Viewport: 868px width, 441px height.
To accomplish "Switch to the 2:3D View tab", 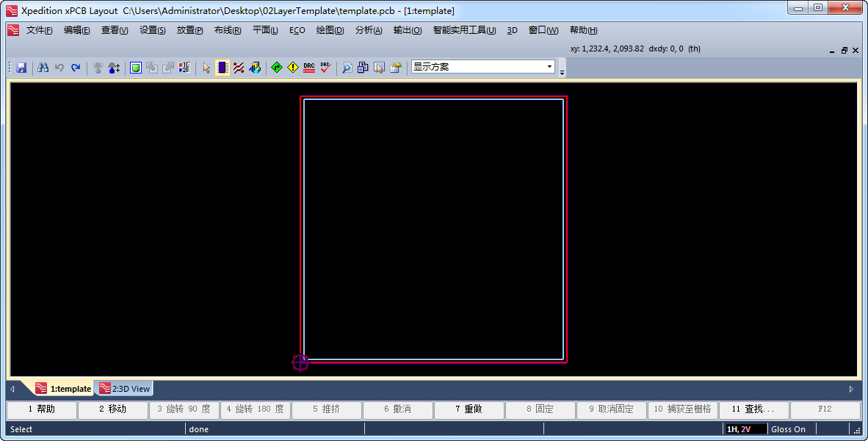I will coord(125,388).
